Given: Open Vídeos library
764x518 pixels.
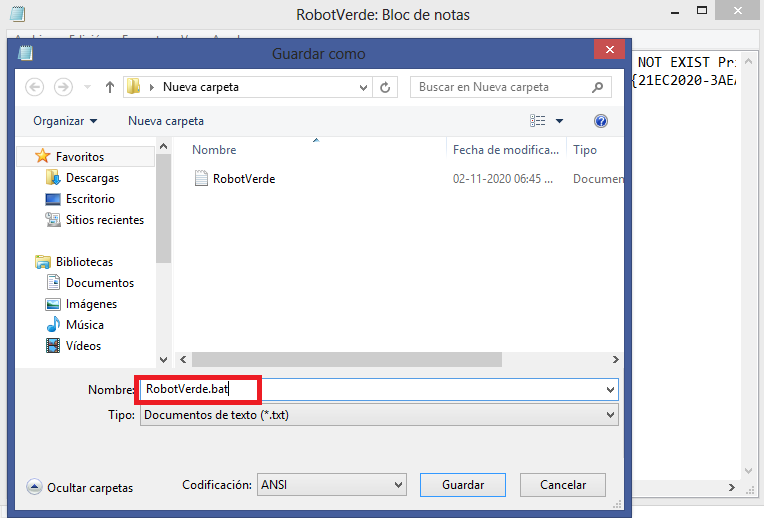Looking at the screenshot, I should tap(83, 345).
